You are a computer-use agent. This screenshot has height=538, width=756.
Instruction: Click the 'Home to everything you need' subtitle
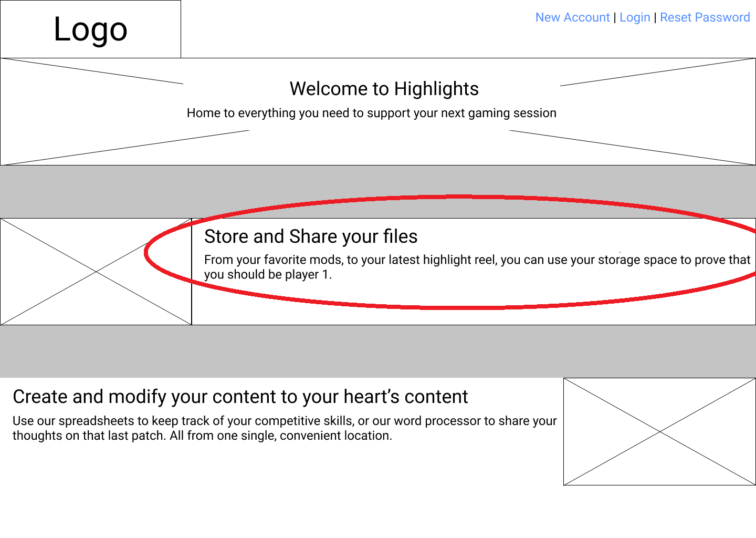(372, 113)
